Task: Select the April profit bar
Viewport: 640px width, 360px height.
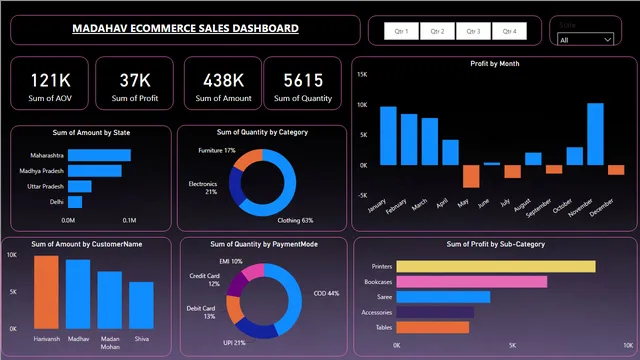Action: pyautogui.click(x=450, y=152)
